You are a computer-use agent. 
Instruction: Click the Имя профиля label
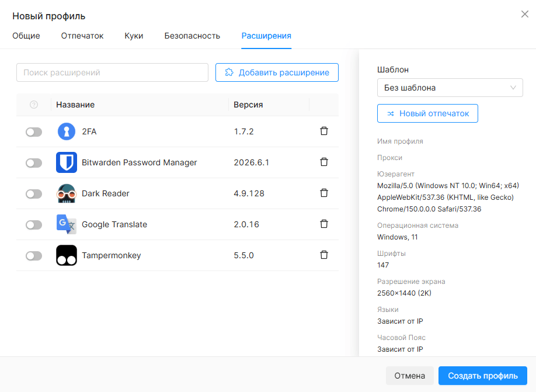point(401,141)
